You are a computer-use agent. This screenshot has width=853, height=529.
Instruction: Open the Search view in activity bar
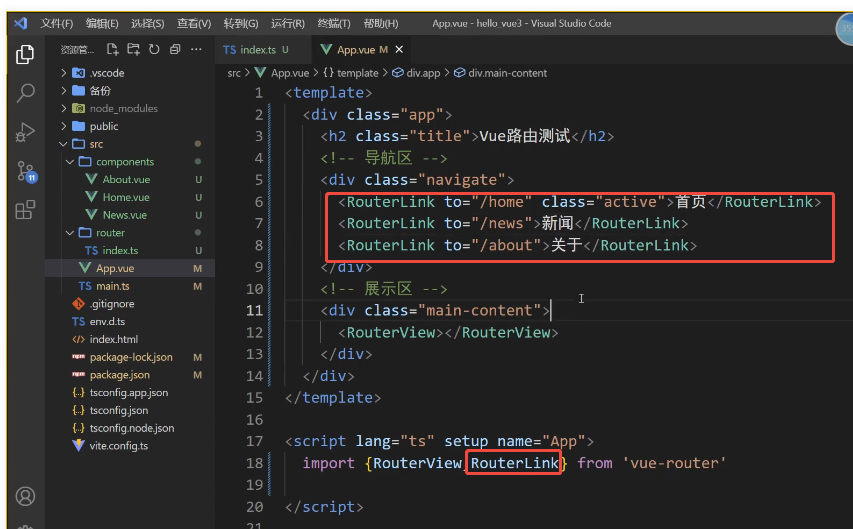pyautogui.click(x=25, y=93)
